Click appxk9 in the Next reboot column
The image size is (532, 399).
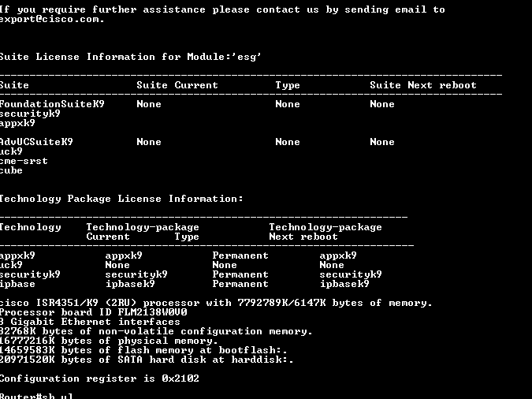(338, 255)
